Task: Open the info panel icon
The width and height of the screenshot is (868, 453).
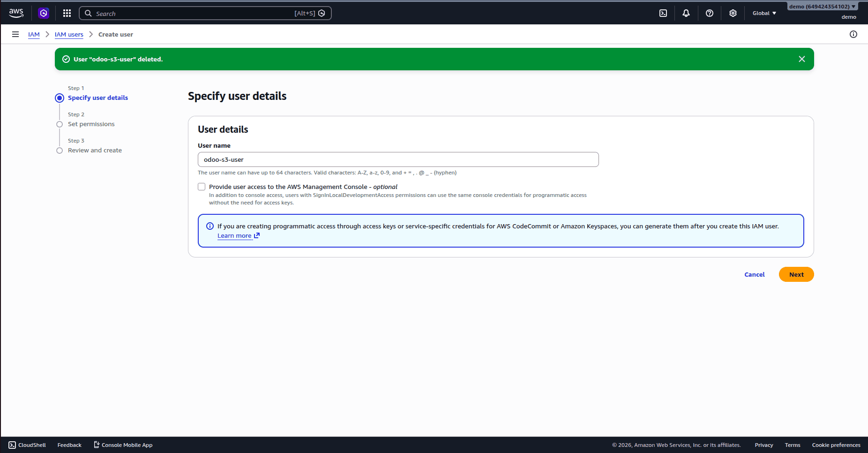Action: (x=853, y=34)
